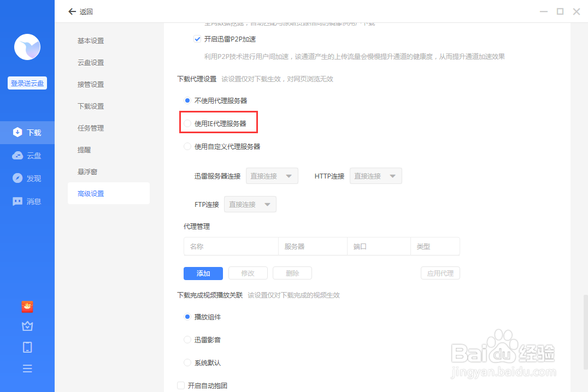Open the mobile phone icon in sidebar

coord(27,347)
